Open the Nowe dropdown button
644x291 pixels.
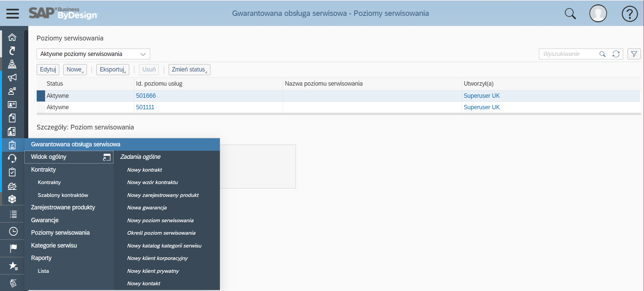tap(75, 69)
